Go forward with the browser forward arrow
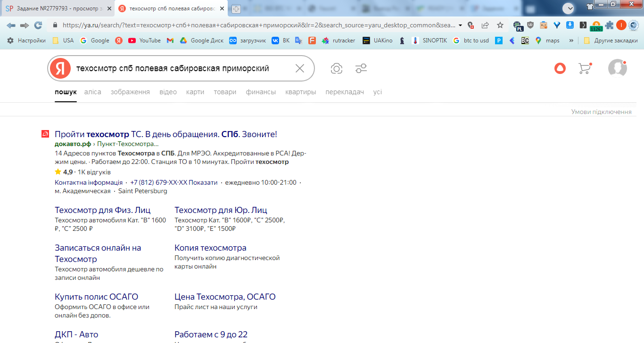 pos(25,25)
